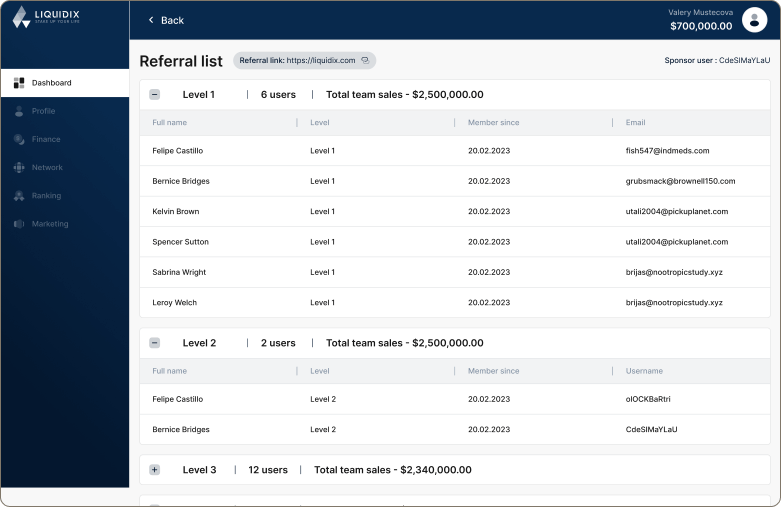This screenshot has height=507, width=781.
Task: Open the user avatar profile icon
Action: tap(755, 20)
